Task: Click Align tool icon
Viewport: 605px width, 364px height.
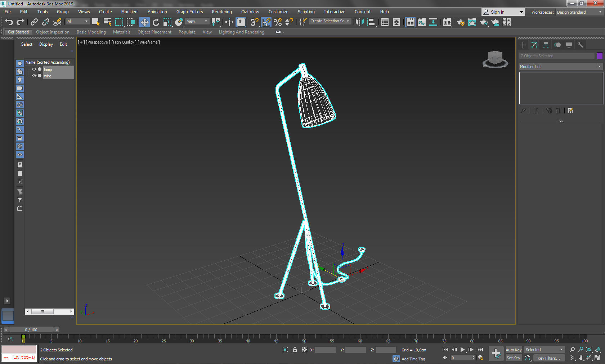Action: (x=371, y=22)
